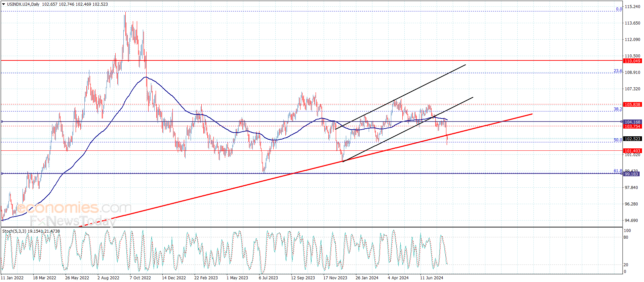Click the Fibonacci 61.8 level label
644x282 pixels.
618,171
